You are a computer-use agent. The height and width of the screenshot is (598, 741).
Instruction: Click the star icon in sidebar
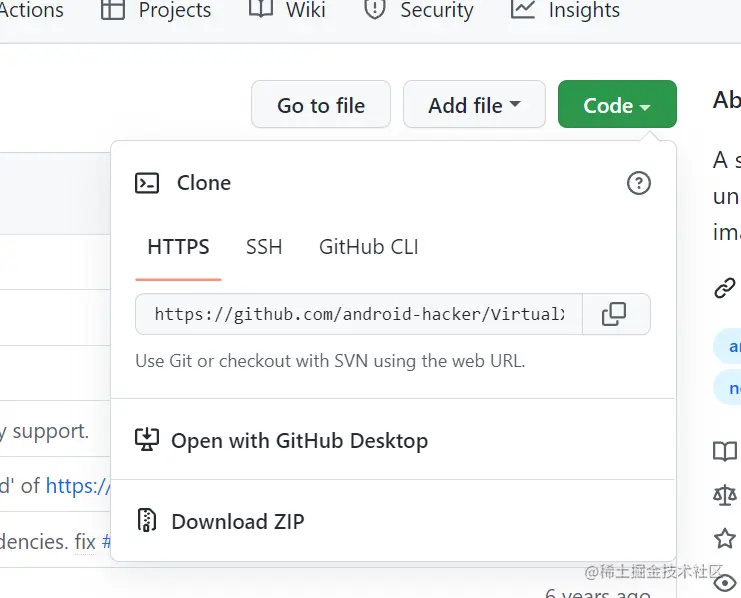coord(725,538)
